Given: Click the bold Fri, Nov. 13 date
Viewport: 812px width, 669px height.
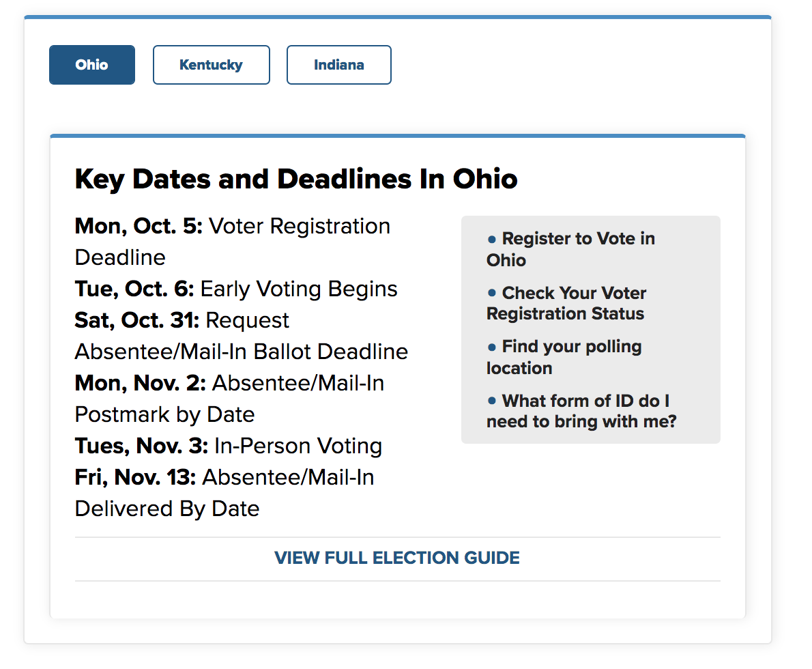Looking at the screenshot, I should pos(135,477).
